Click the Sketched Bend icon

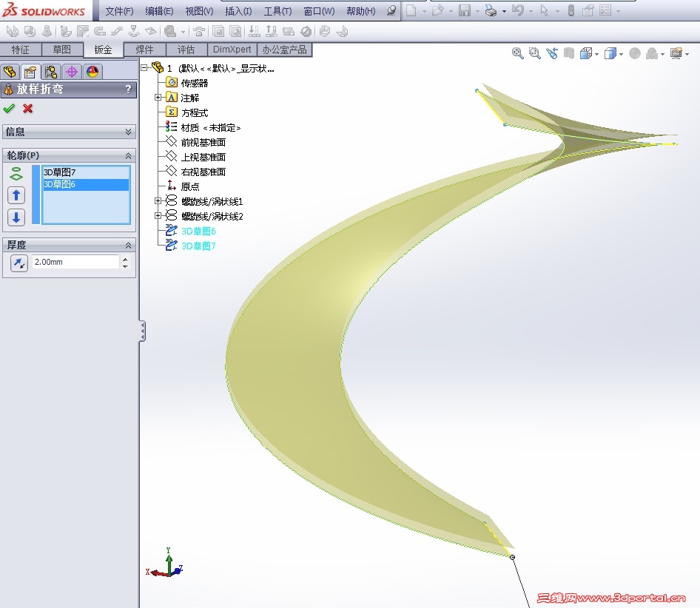134,31
